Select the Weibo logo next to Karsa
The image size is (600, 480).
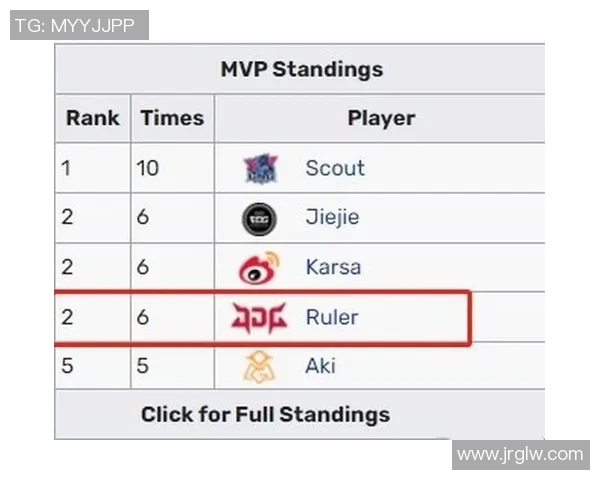click(259, 268)
